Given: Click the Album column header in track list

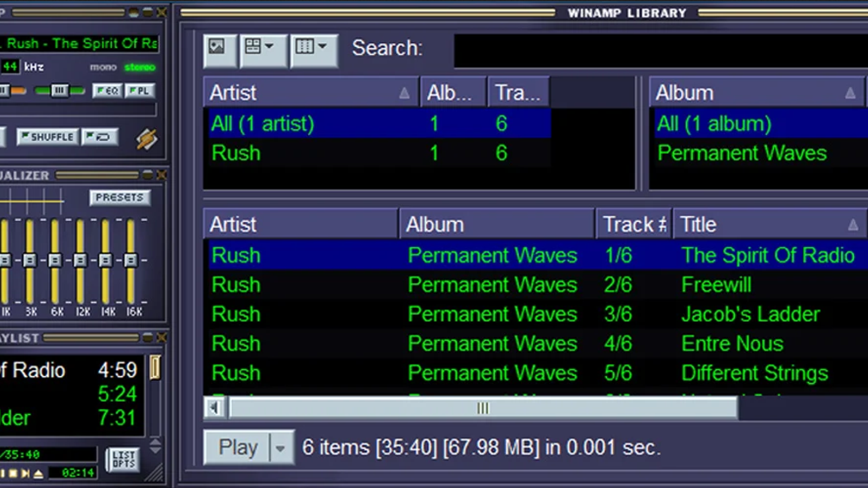Looking at the screenshot, I should coord(497,224).
